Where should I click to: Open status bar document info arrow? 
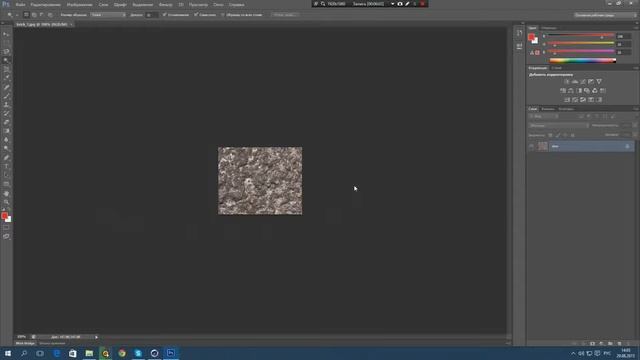96,337
